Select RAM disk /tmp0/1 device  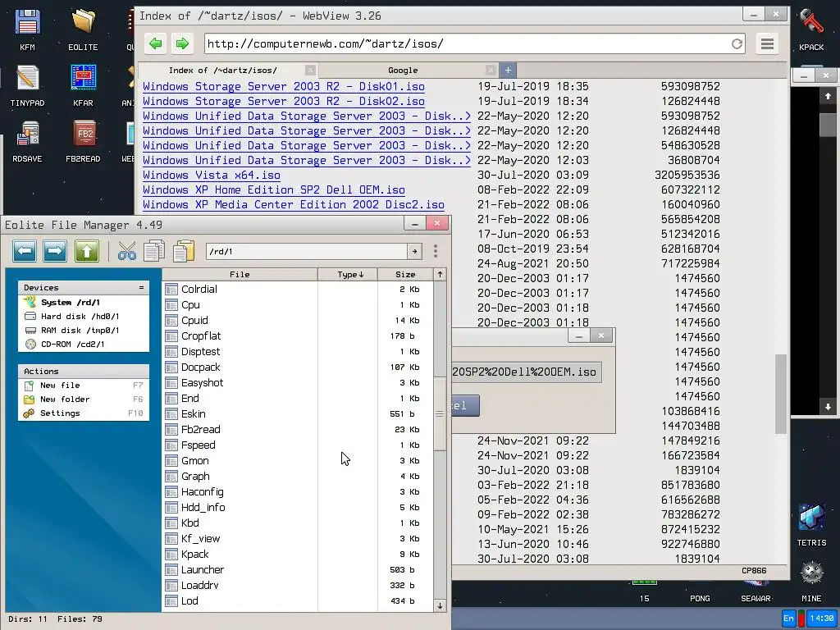click(x=84, y=330)
